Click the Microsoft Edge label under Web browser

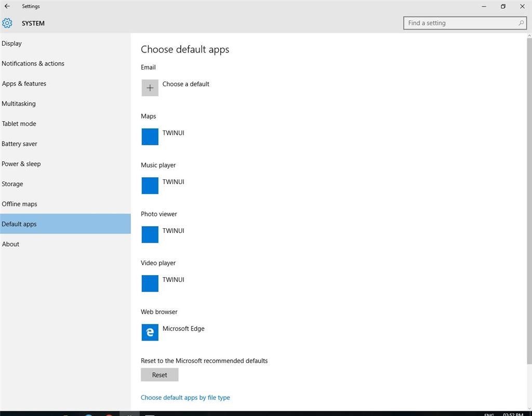[183, 329]
